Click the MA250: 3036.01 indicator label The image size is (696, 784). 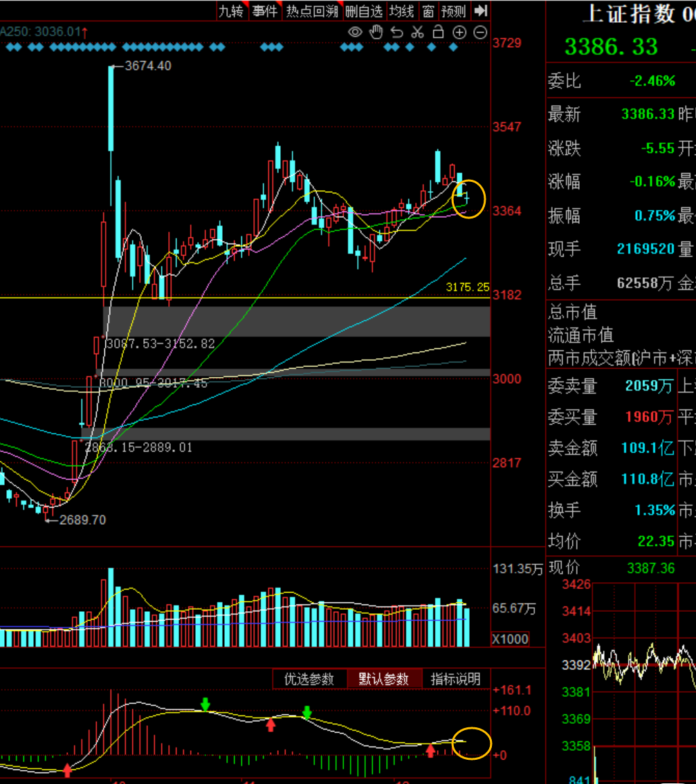click(44, 32)
